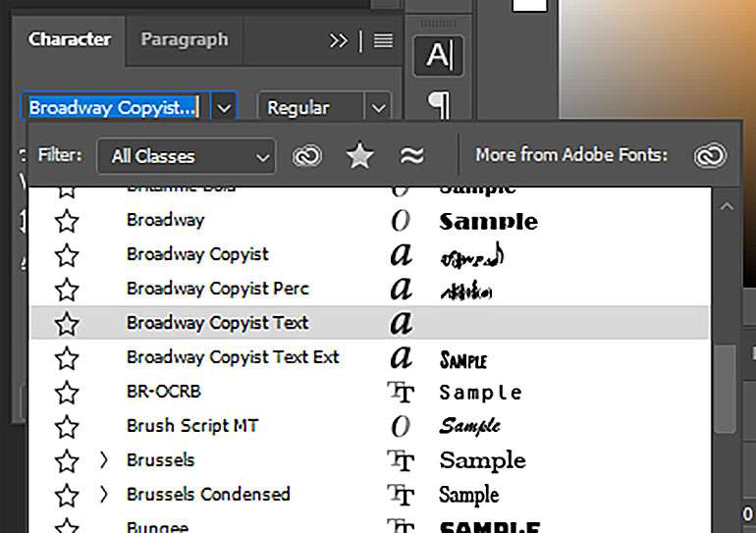Image resolution: width=756 pixels, height=533 pixels.
Task: Switch to the Character tab
Action: point(70,39)
